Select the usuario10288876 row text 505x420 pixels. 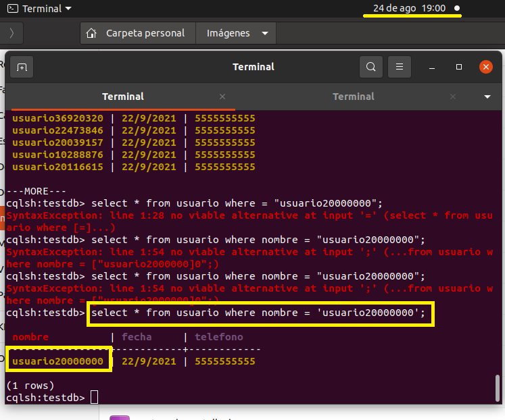tap(134, 155)
